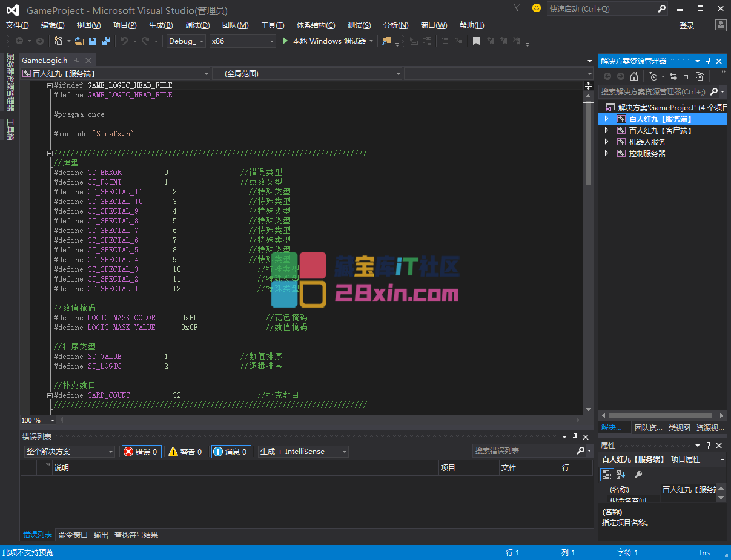This screenshot has height=560, width=731.
Task: Toggle the 消息 0 messages filter
Action: (231, 452)
